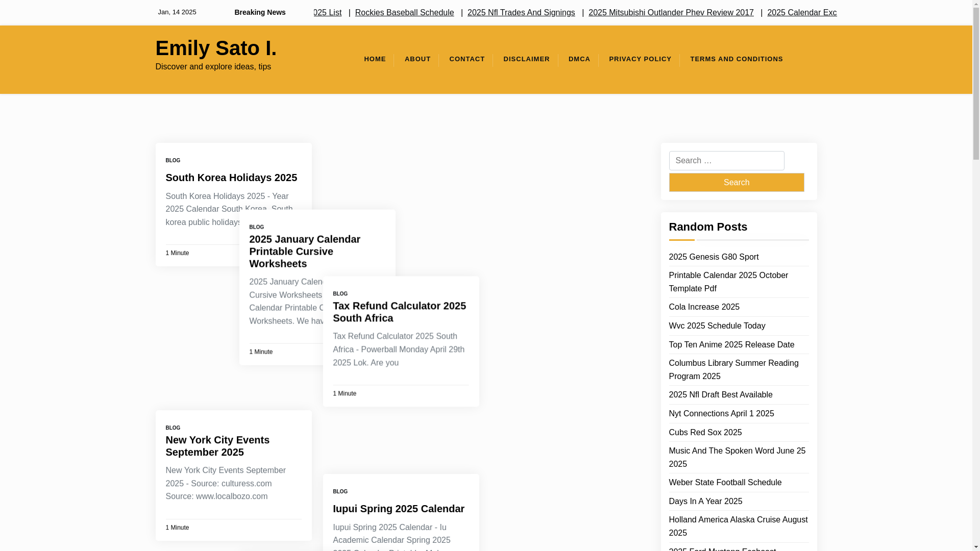Open South Korea Holidays 2025 post

[x=231, y=178]
